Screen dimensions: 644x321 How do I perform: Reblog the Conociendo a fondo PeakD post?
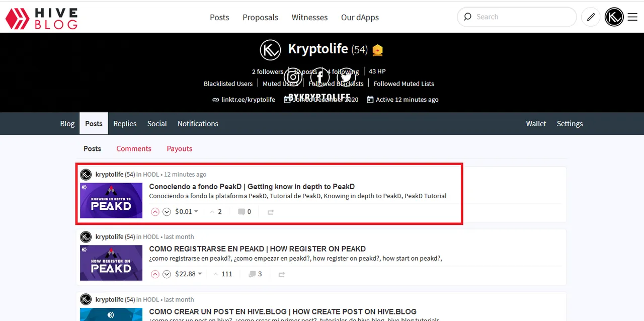(x=271, y=212)
